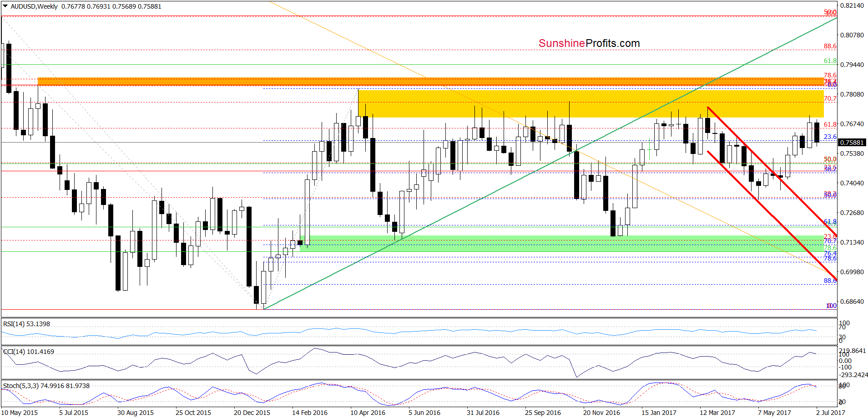Select the 0.82140 price axis label

pyautogui.click(x=852, y=5)
